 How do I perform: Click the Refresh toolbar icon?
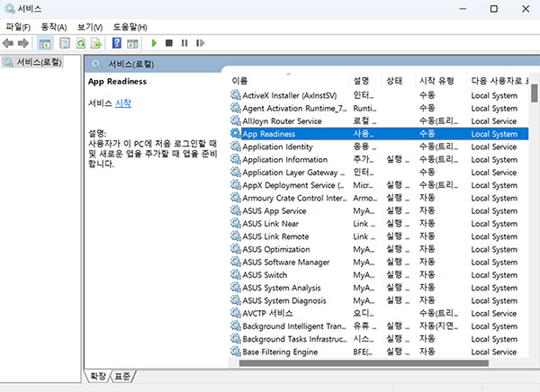tap(81, 43)
